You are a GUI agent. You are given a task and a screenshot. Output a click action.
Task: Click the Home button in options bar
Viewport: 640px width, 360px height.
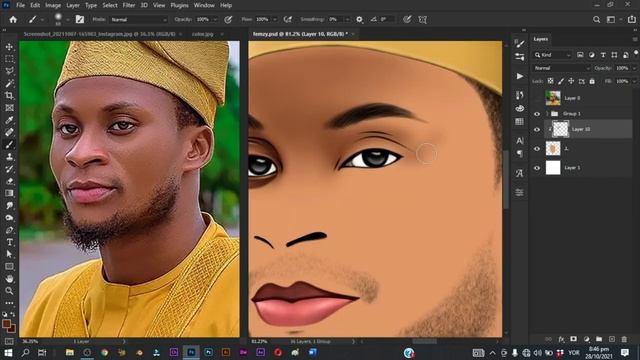(13, 19)
